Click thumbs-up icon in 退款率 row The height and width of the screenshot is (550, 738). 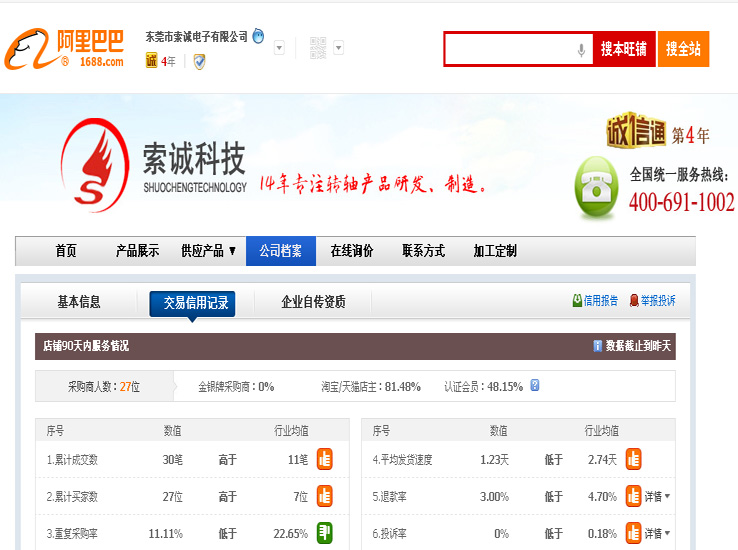(634, 496)
